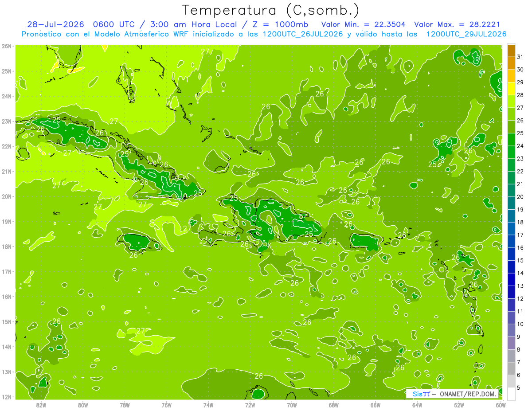The width and height of the screenshot is (532, 411).
Task: Click the colorbar label "5"
Action: [519, 388]
